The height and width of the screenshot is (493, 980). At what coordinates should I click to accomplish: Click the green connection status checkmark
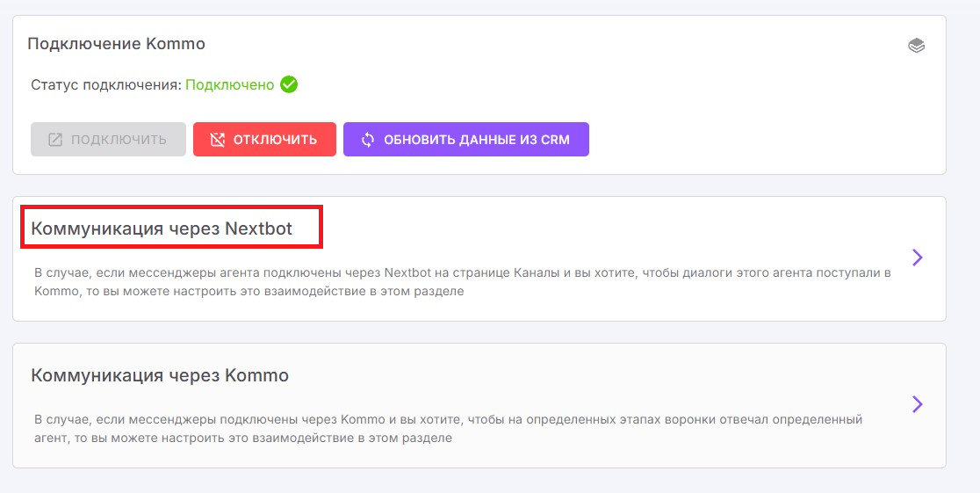click(288, 85)
